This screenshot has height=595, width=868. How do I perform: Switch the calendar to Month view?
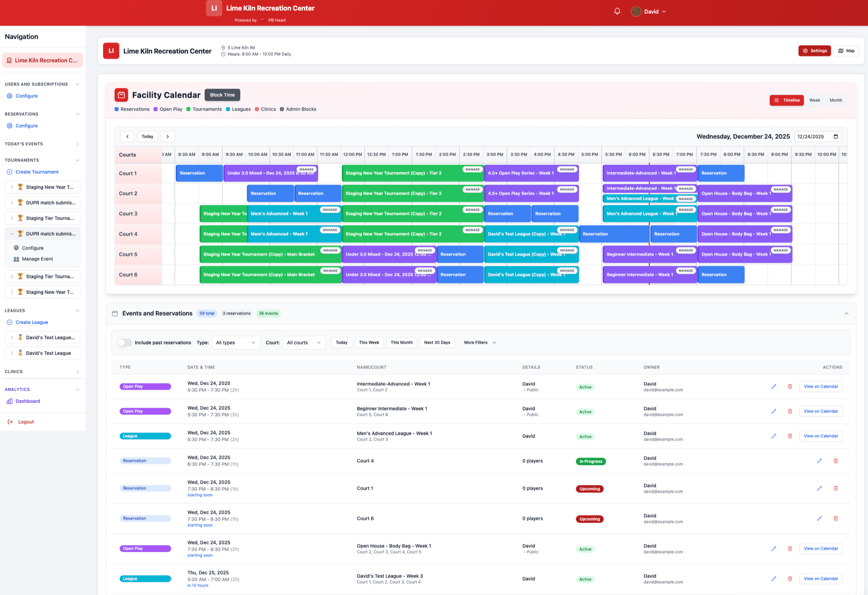pos(836,100)
